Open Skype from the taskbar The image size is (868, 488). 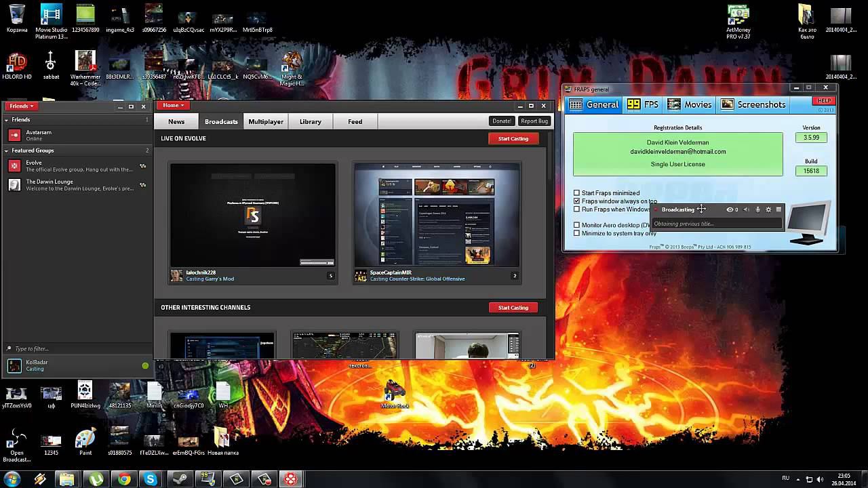coord(151,479)
